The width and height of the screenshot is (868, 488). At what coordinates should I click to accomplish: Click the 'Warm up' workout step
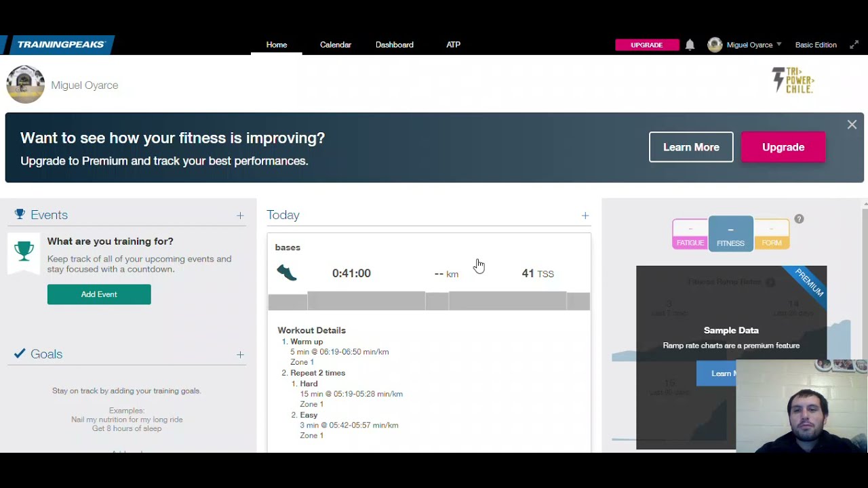(307, 342)
